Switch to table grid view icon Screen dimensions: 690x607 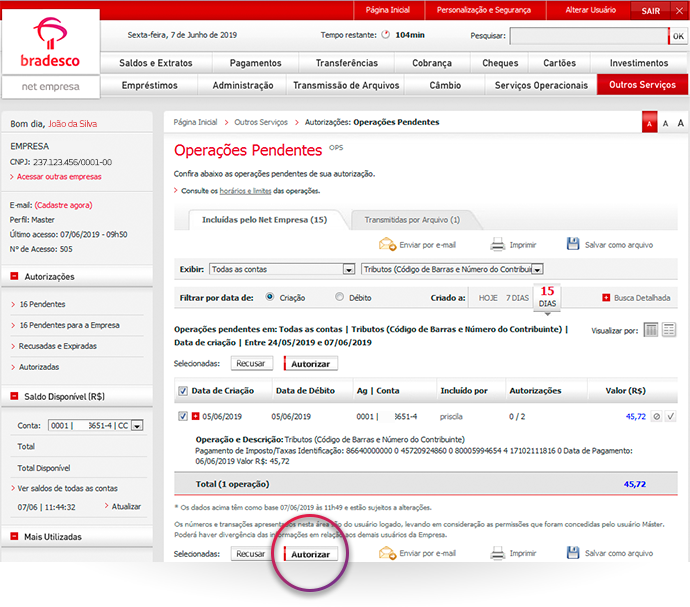(x=651, y=329)
